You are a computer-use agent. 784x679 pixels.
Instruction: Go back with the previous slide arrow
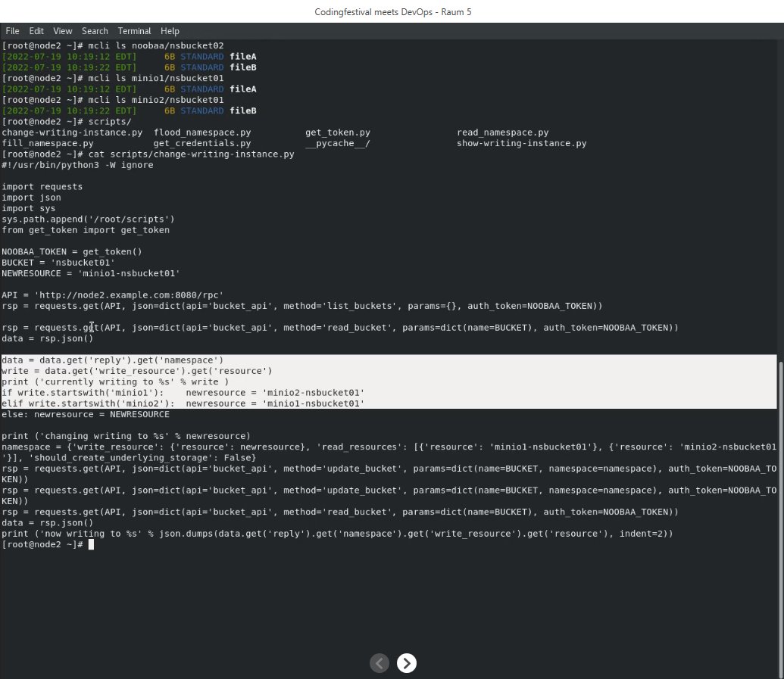coord(380,663)
